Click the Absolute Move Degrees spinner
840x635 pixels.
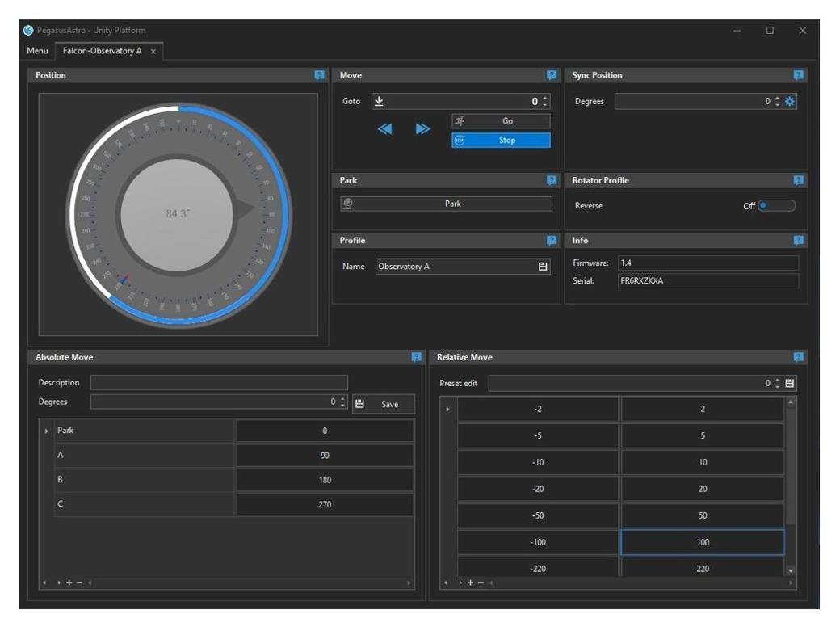pyautogui.click(x=343, y=402)
